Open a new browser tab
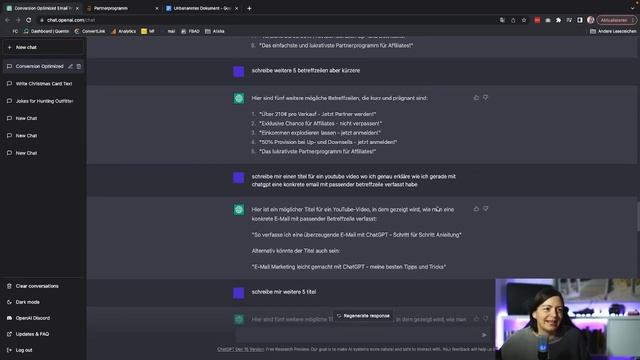The image size is (640, 360). click(249, 8)
